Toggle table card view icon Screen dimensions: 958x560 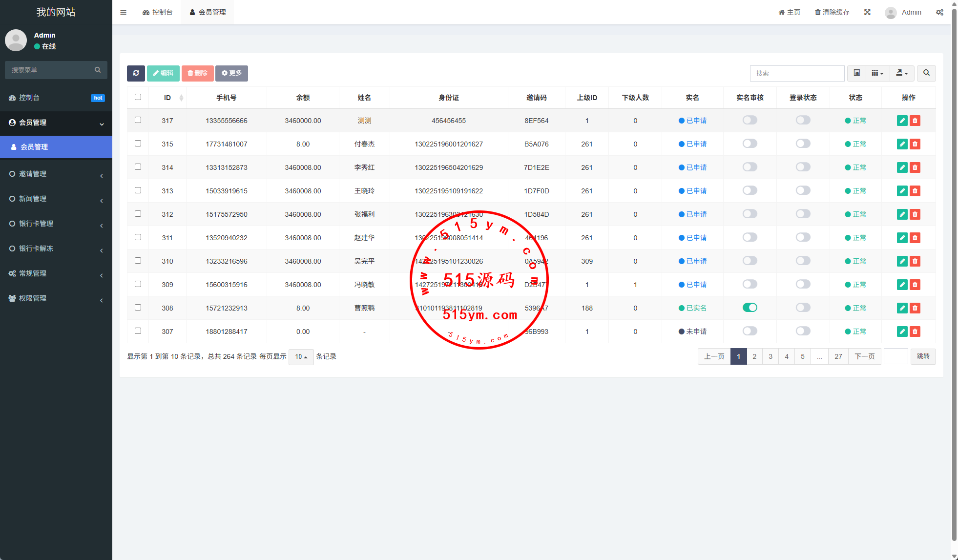(x=857, y=73)
